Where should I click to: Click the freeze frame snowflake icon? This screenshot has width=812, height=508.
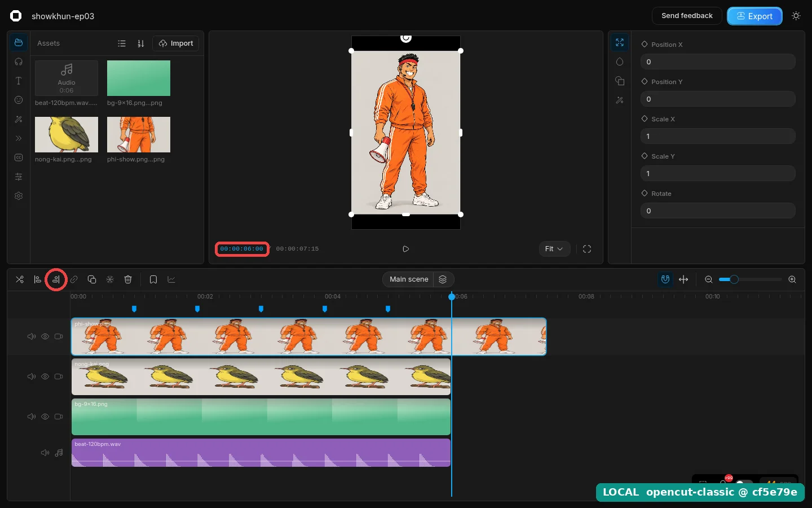click(110, 279)
